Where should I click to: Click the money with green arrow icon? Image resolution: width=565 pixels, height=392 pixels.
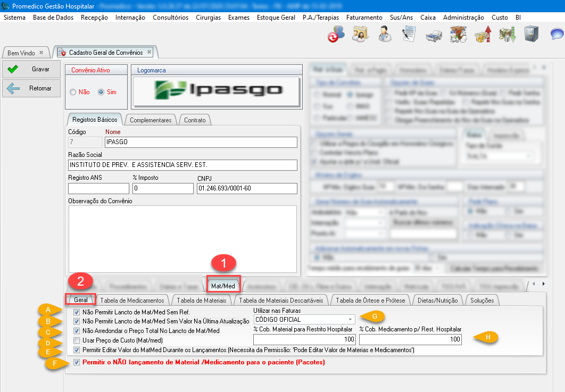[506, 35]
